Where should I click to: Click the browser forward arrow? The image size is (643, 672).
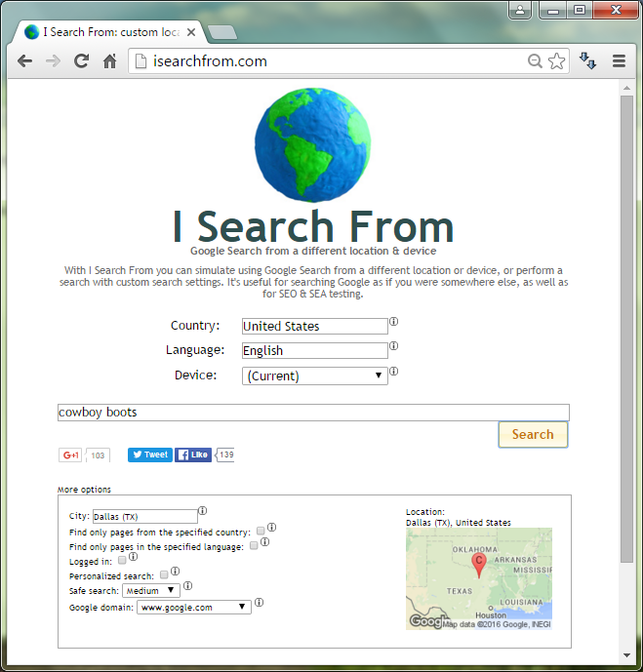(x=53, y=61)
